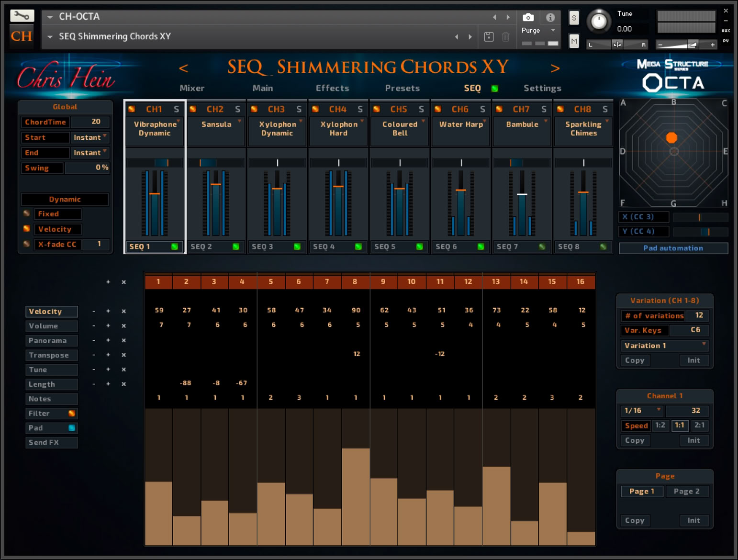Select the previous snapshot arrow beside SEQ Shimmering Chords XY
The image size is (738, 560).
pyautogui.click(x=457, y=37)
